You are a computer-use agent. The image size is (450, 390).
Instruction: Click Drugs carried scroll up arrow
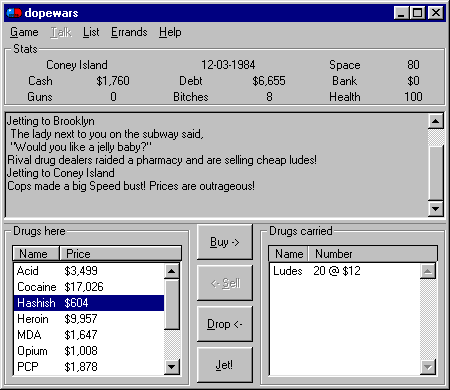point(428,271)
